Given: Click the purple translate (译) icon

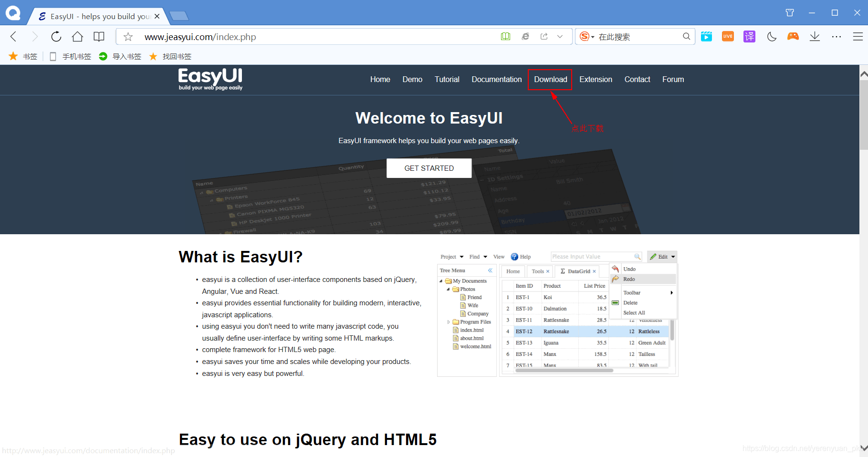Looking at the screenshot, I should [x=749, y=36].
